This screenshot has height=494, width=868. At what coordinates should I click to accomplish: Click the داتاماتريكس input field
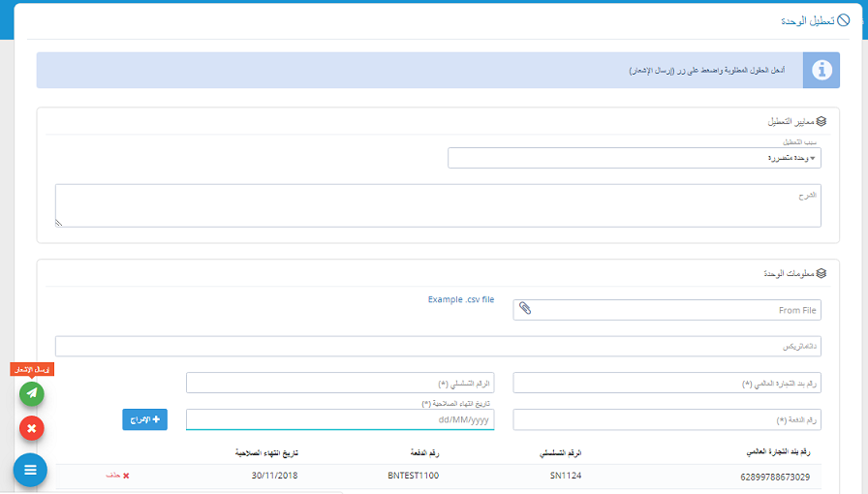coord(438,346)
